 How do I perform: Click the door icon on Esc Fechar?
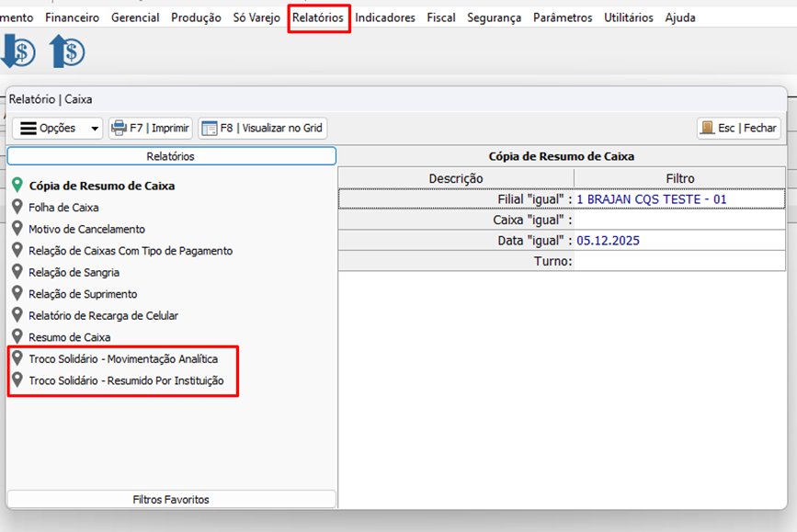tap(707, 128)
